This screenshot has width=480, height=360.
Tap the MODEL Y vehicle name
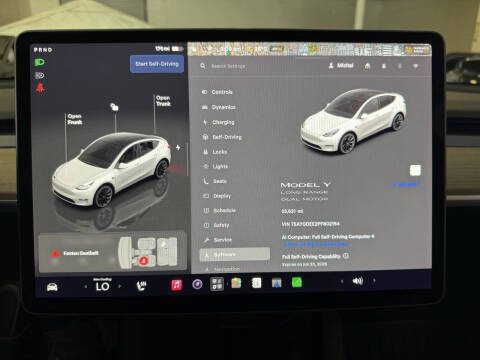pos(305,185)
